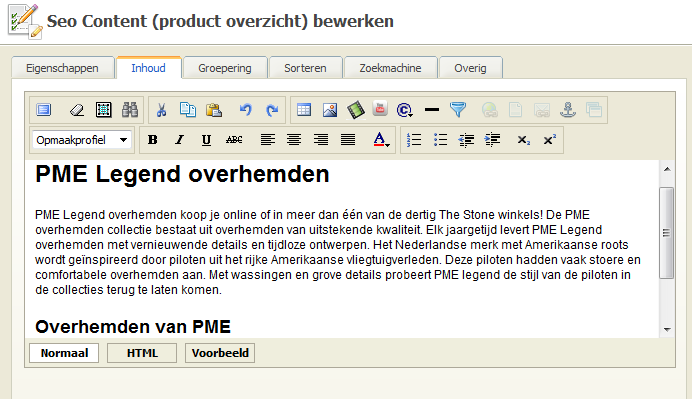This screenshot has width=692, height=399.
Task: Insert media film icon
Action: pos(356,109)
